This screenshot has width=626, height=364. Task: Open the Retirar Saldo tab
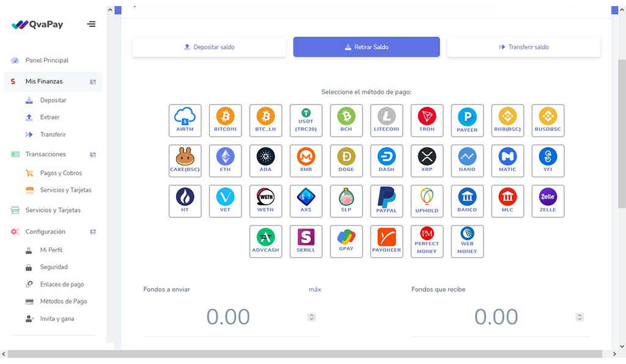coord(367,47)
